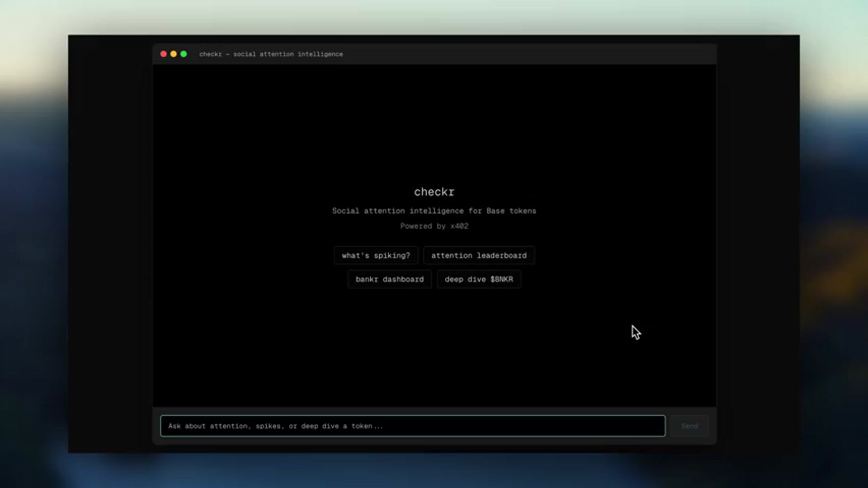Click the red close window dot
868x488 pixels.
pyautogui.click(x=163, y=54)
